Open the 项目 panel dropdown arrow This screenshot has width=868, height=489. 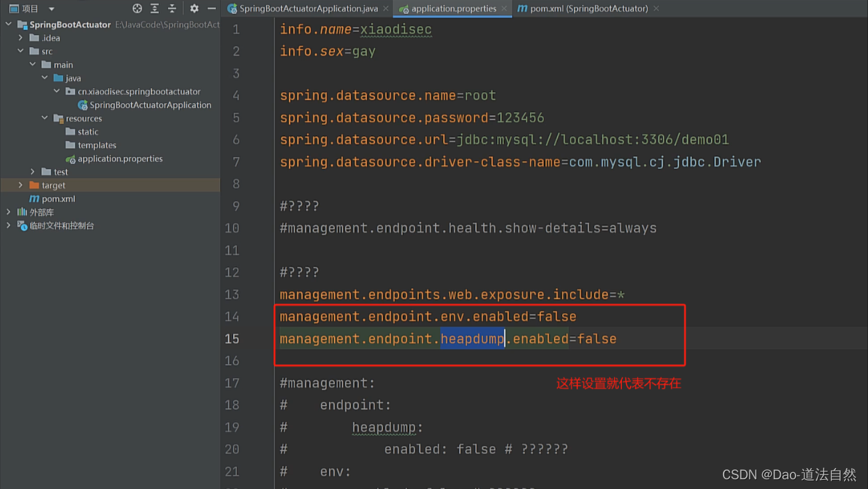[50, 8]
